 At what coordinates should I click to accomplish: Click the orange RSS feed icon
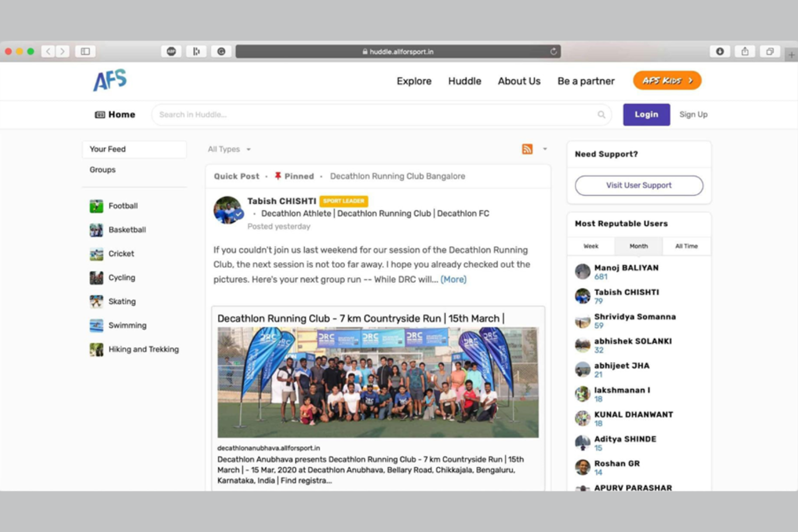[x=527, y=149]
